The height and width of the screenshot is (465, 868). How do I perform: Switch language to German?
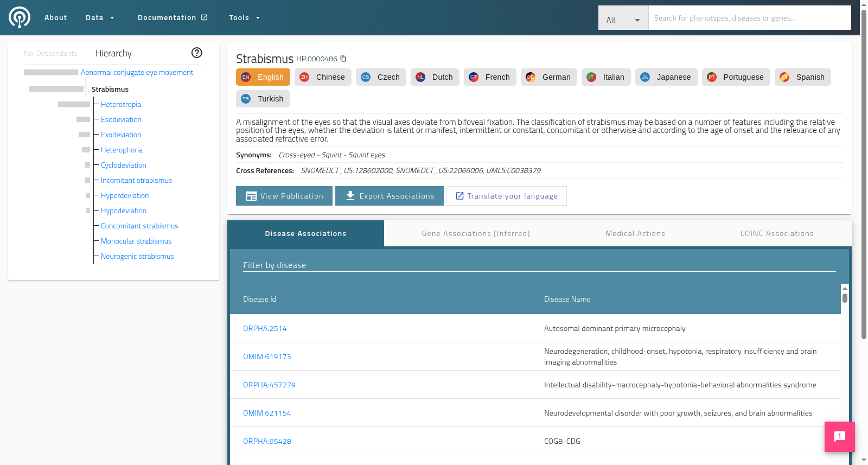click(x=549, y=77)
